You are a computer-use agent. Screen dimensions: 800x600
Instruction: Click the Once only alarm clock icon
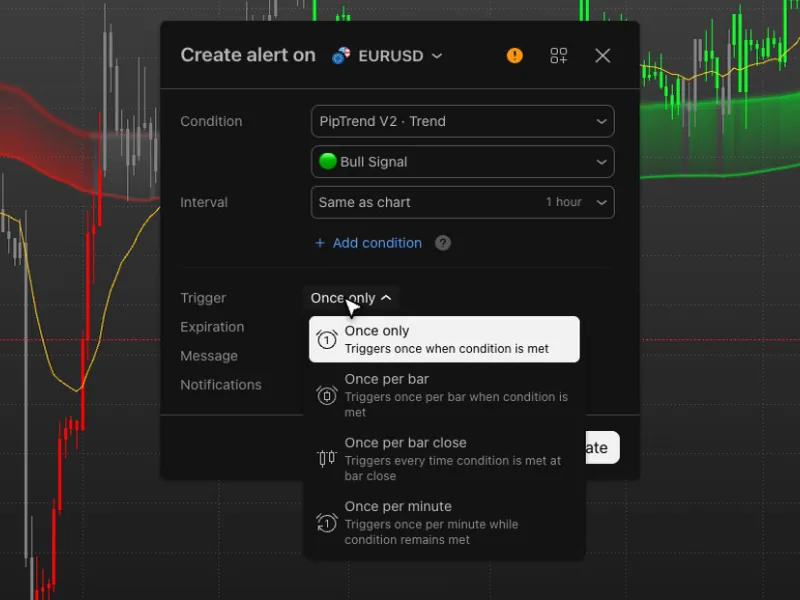click(327, 340)
